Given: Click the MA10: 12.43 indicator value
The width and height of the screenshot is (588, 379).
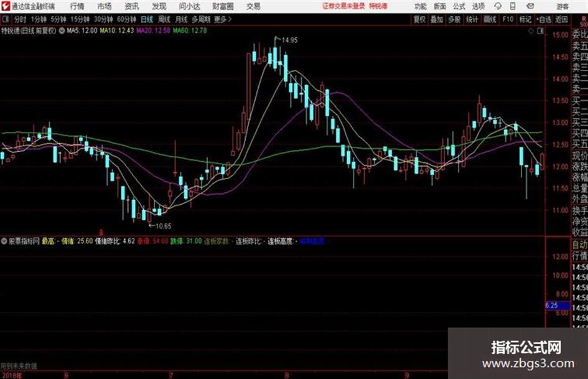Looking at the screenshot, I should [116, 30].
